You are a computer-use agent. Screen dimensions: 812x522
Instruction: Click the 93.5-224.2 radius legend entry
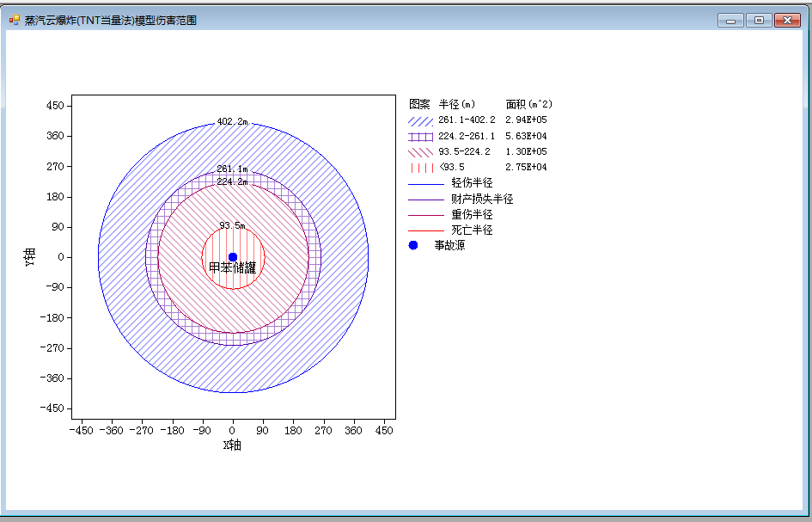[x=464, y=152]
